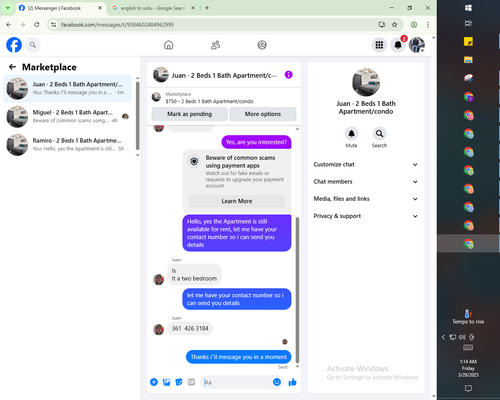Open conversation info purple icon
Image resolution: width=500 pixels, height=400 pixels.
coord(289,75)
